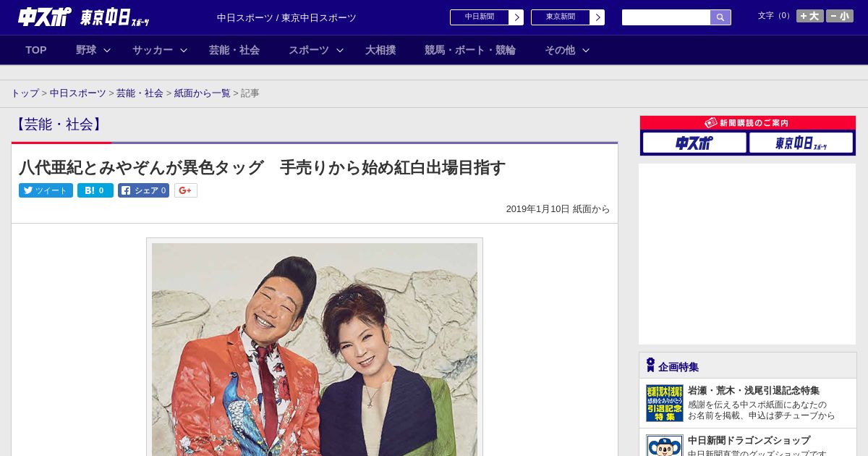
Task: Click 東京中日スポーツ subscription banner button
Action: (801, 143)
